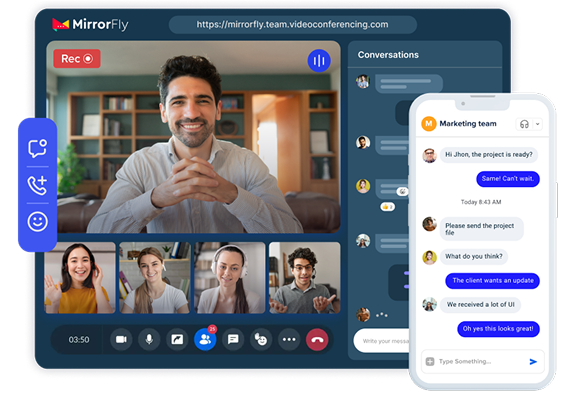The width and height of the screenshot is (575, 393).
Task: Click avatar beside 'We received a lot of UI'
Action: click(429, 304)
